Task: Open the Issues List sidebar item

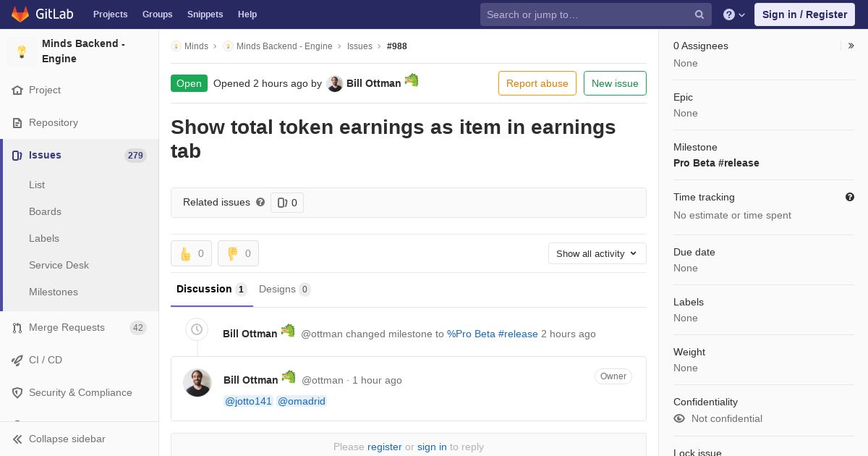Action: coord(37,185)
